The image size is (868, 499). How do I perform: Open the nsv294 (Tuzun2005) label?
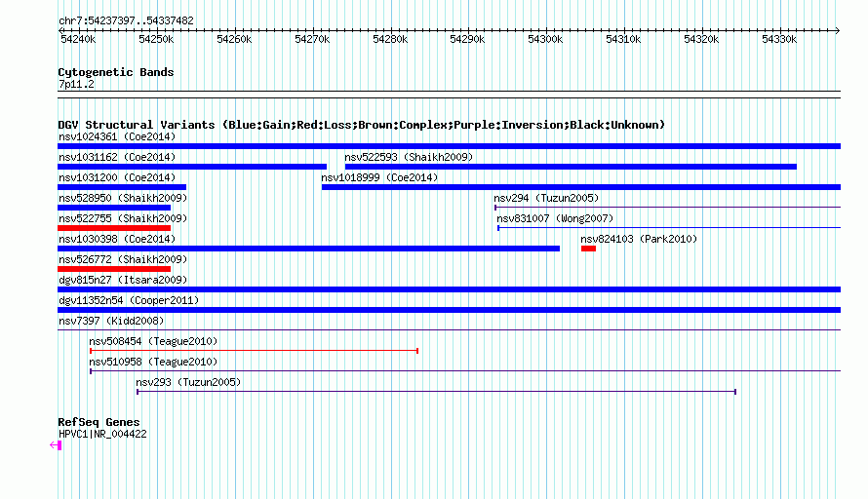(x=546, y=198)
